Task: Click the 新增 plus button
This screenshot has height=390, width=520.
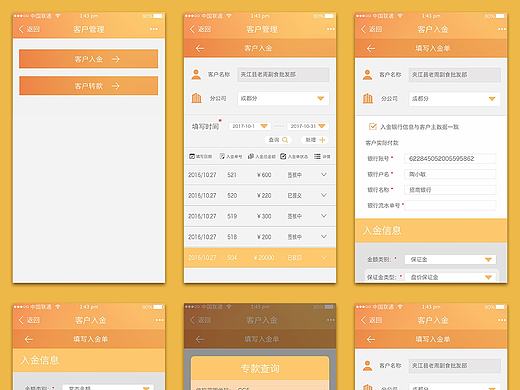Action: click(x=315, y=140)
